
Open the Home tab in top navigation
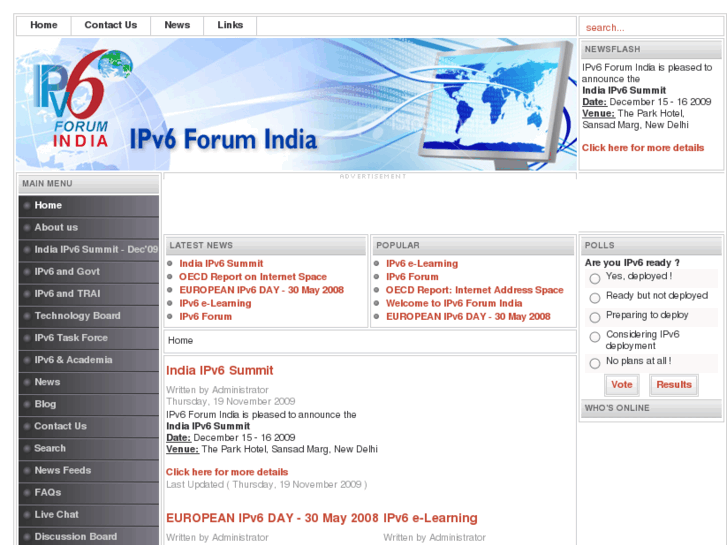coord(44,26)
